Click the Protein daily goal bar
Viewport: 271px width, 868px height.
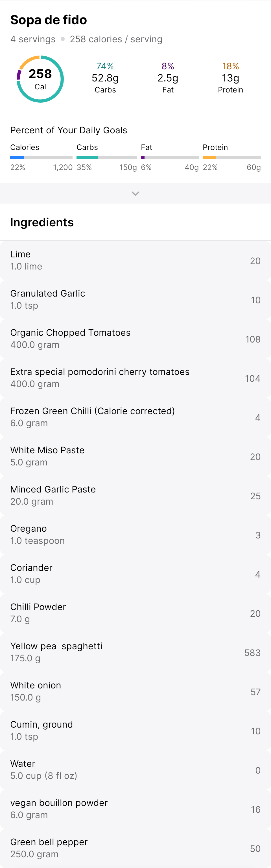(x=231, y=157)
